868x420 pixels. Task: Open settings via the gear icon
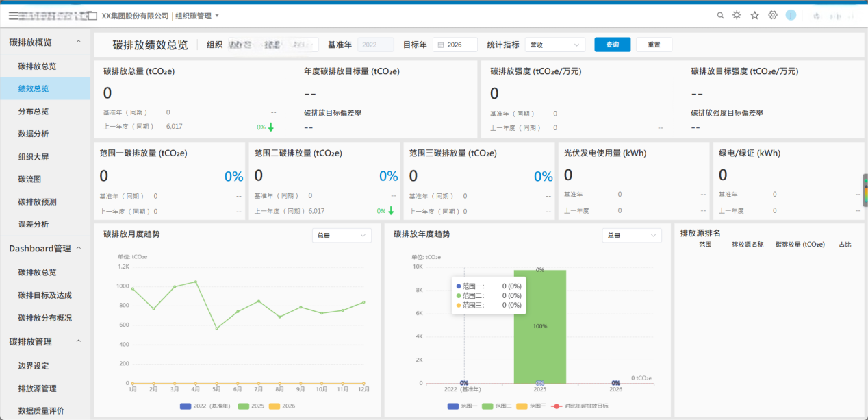[x=773, y=15]
